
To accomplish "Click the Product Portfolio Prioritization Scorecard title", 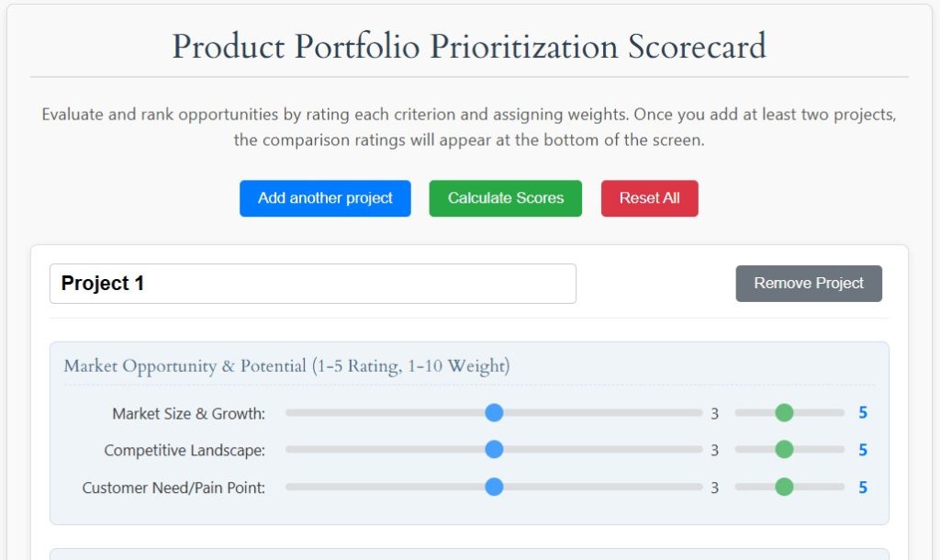I will (x=469, y=46).
